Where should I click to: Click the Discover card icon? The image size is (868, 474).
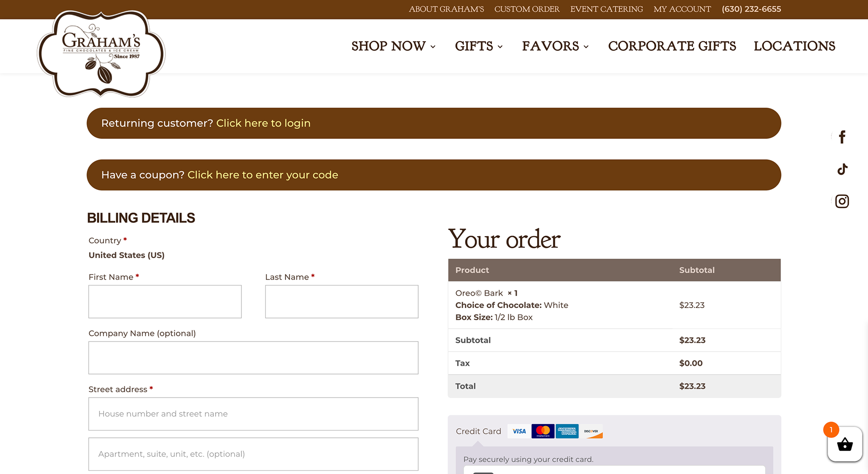click(591, 431)
